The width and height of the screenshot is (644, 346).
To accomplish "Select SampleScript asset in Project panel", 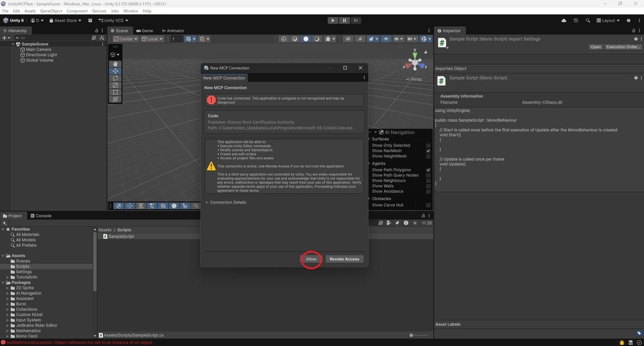I will [121, 236].
